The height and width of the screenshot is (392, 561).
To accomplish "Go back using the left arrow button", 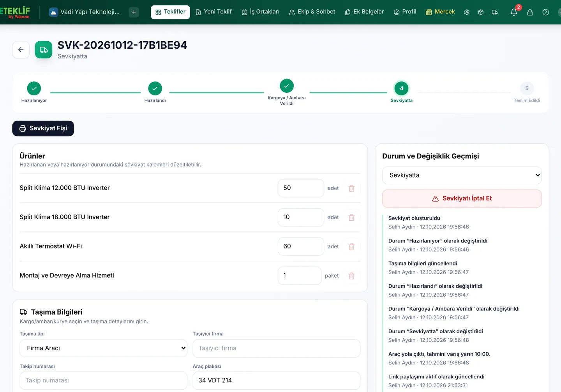I will pos(21,50).
